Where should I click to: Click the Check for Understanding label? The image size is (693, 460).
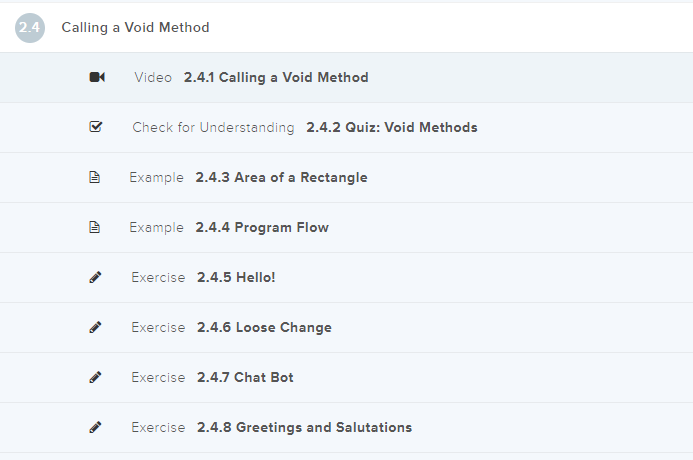(213, 127)
